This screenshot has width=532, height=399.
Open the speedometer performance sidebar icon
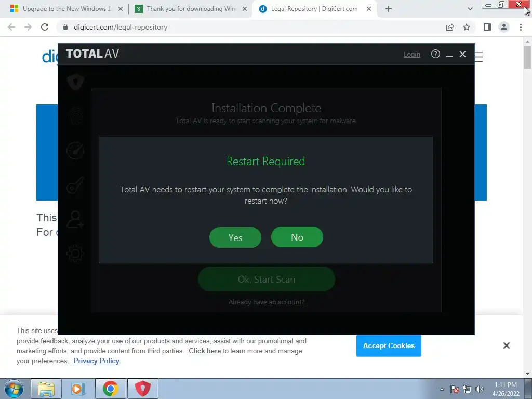(x=75, y=150)
